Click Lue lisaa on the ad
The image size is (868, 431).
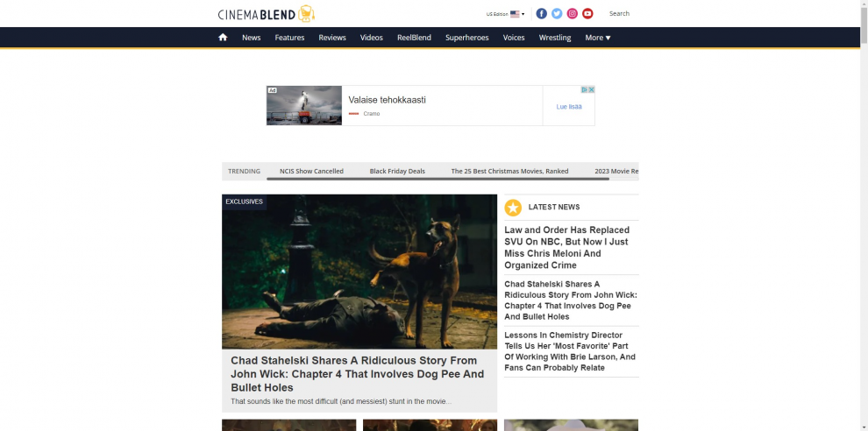pyautogui.click(x=569, y=107)
